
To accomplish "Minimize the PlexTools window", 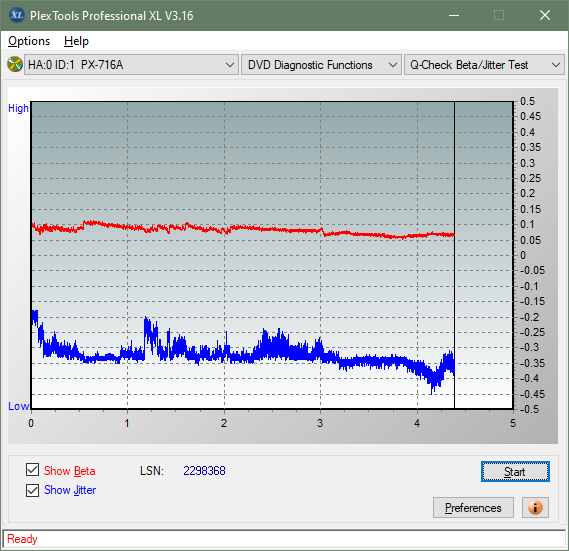I will [x=454, y=15].
